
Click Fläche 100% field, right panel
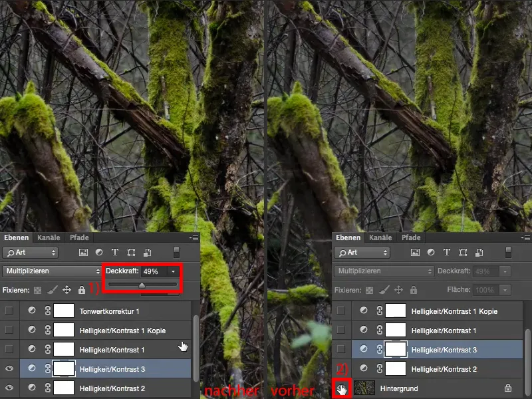click(x=486, y=290)
